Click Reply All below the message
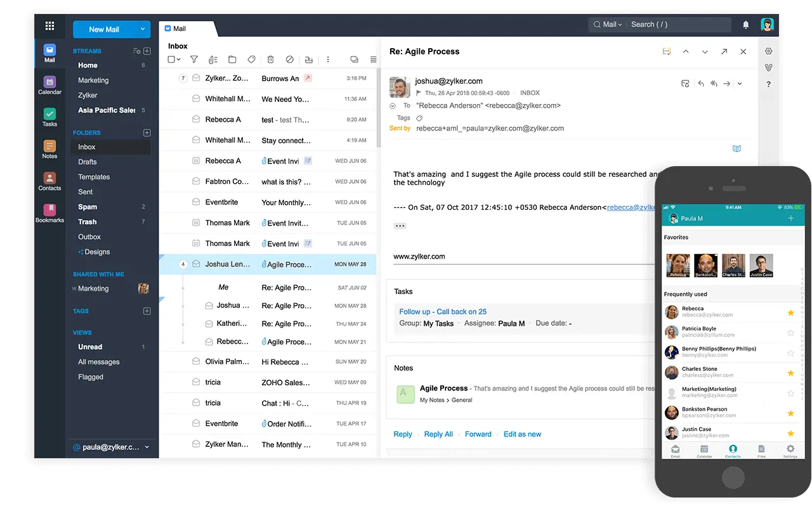The height and width of the screenshot is (521, 812). [438, 434]
